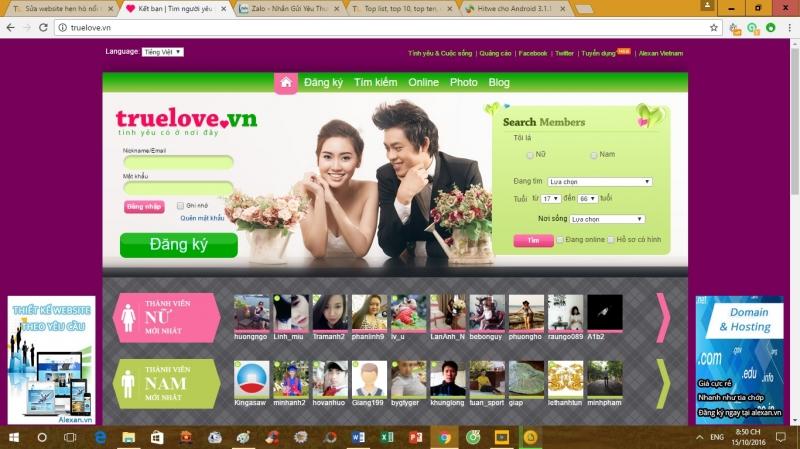The image size is (800, 449).
Task: Enable the Đang online filter checkbox
Action: (560, 240)
